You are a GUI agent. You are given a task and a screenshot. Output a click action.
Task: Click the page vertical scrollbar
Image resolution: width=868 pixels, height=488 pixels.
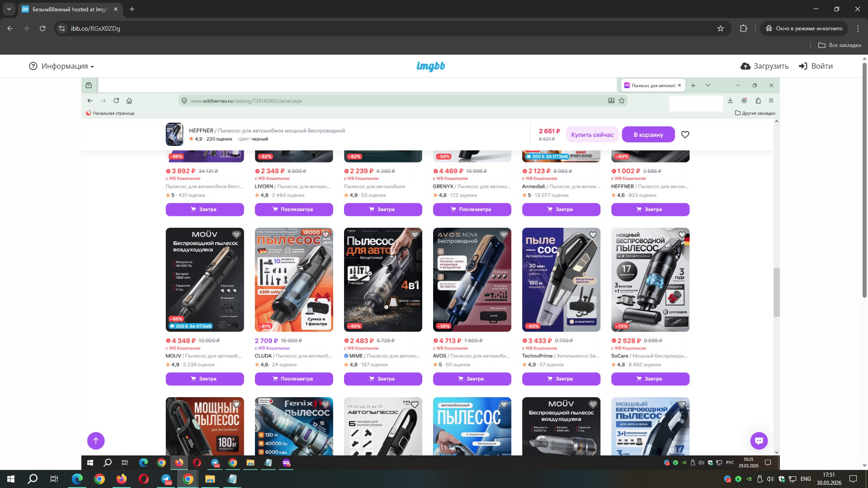(864, 181)
